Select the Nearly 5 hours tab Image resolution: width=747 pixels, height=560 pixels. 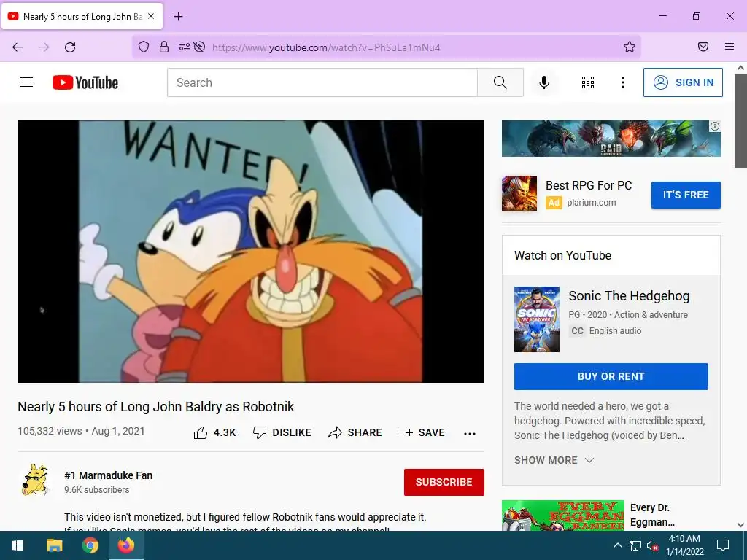82,16
